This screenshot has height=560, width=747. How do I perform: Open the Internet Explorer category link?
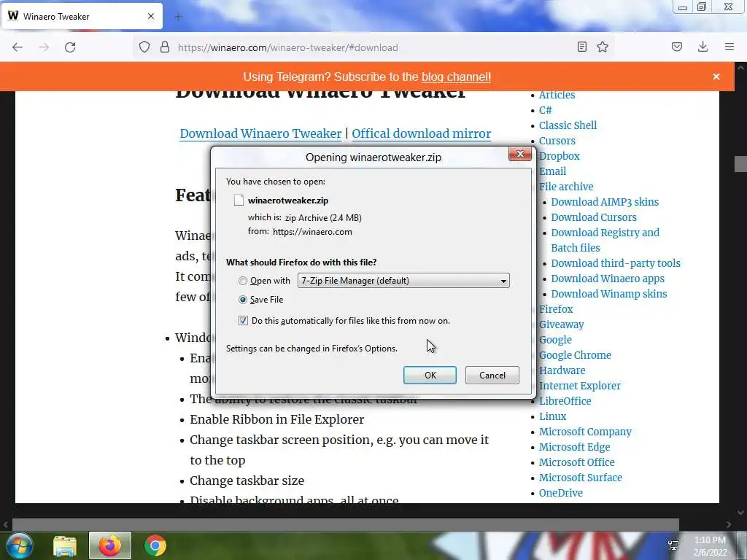[580, 386]
